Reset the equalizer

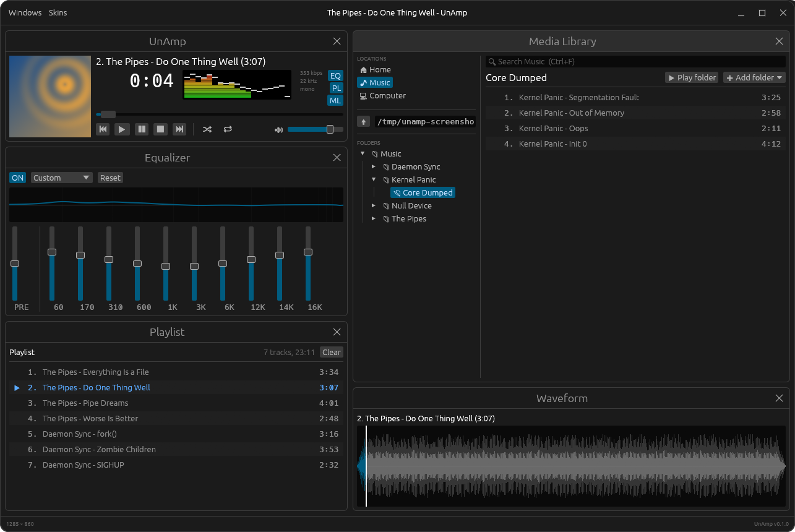(x=110, y=178)
